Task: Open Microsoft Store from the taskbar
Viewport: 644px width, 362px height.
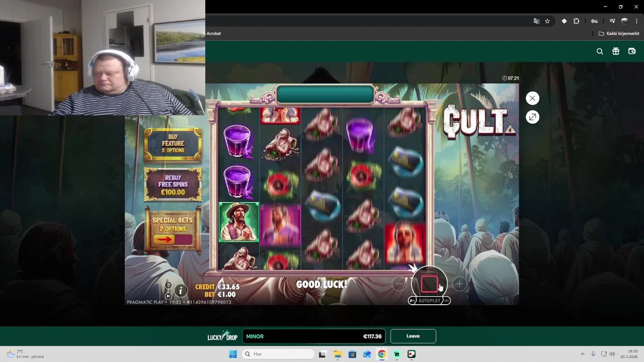Action: pos(352,354)
